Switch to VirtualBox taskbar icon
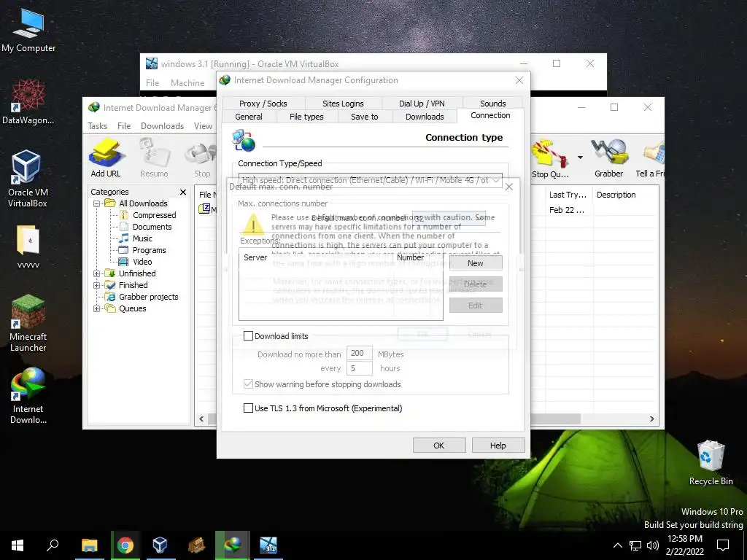Image resolution: width=747 pixels, height=560 pixels. [160, 545]
